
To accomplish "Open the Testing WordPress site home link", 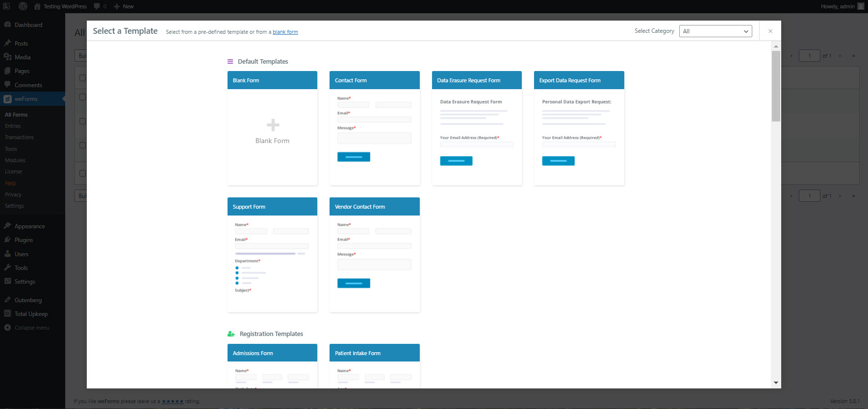I will coord(60,6).
